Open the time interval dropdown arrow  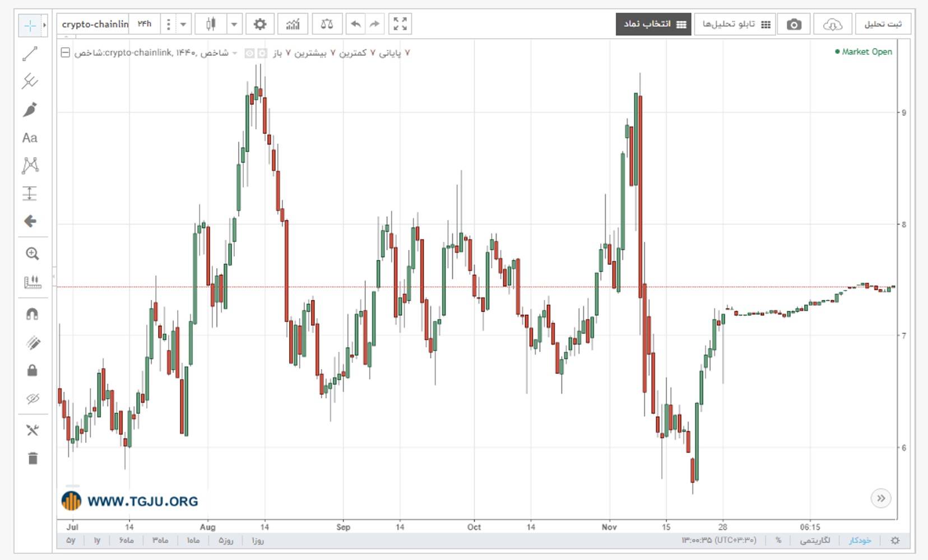pos(183,24)
